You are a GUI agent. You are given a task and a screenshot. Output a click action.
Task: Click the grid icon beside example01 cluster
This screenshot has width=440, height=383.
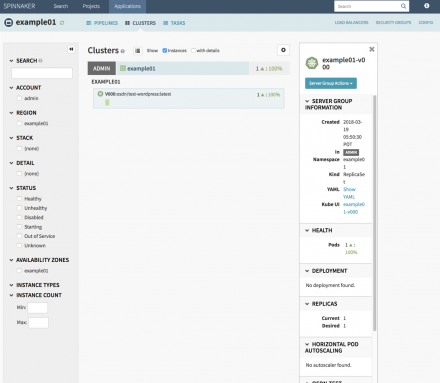[123, 68]
